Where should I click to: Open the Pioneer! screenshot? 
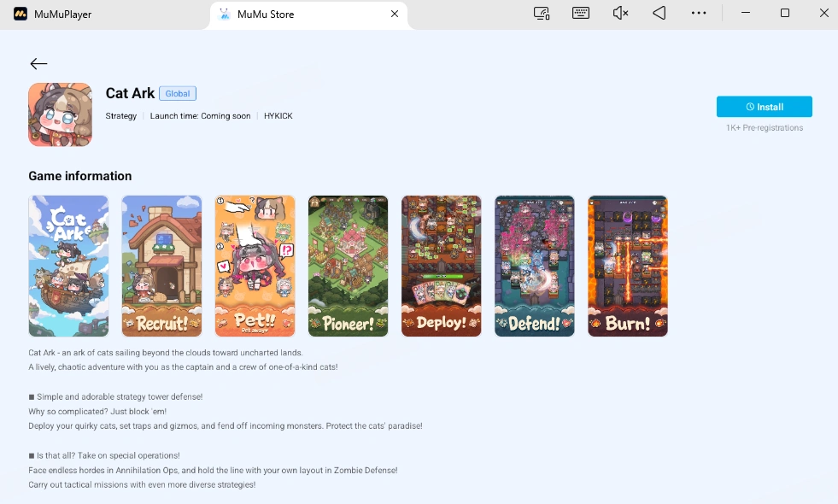pyautogui.click(x=348, y=267)
